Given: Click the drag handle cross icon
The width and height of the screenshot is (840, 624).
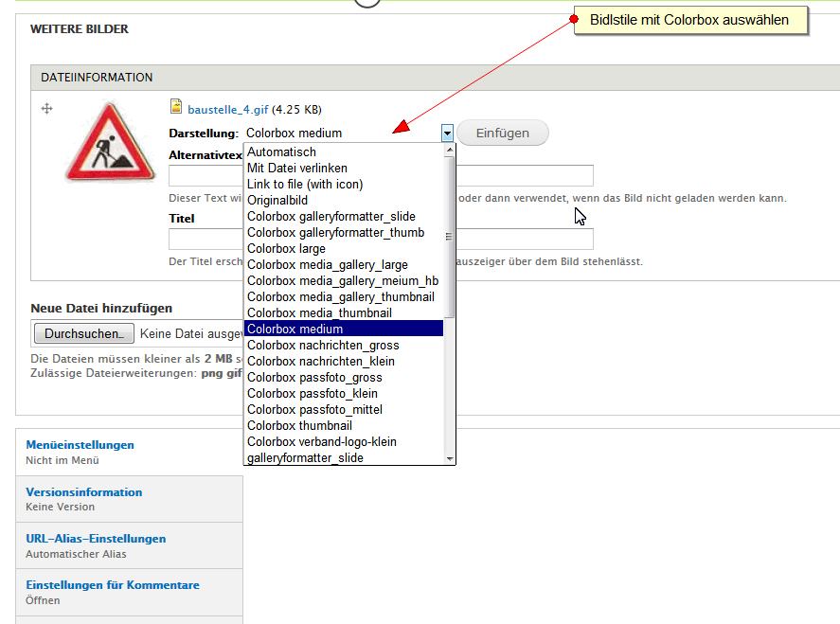Looking at the screenshot, I should point(46,109).
